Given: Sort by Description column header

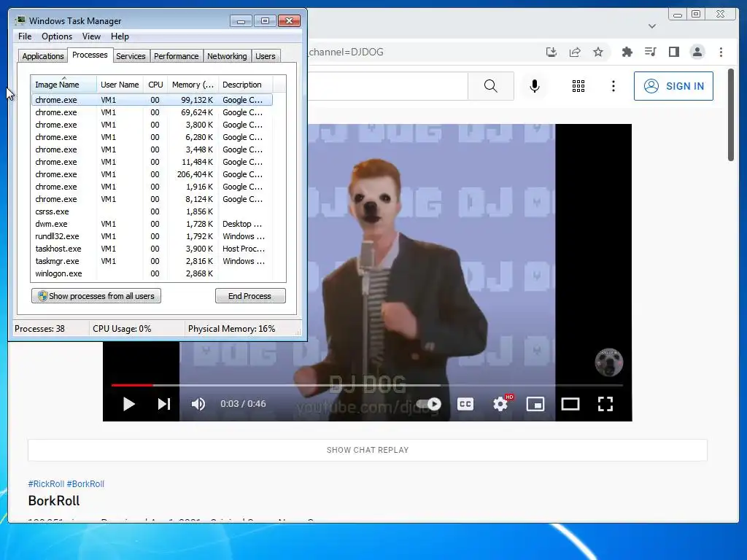Looking at the screenshot, I should coord(245,85).
